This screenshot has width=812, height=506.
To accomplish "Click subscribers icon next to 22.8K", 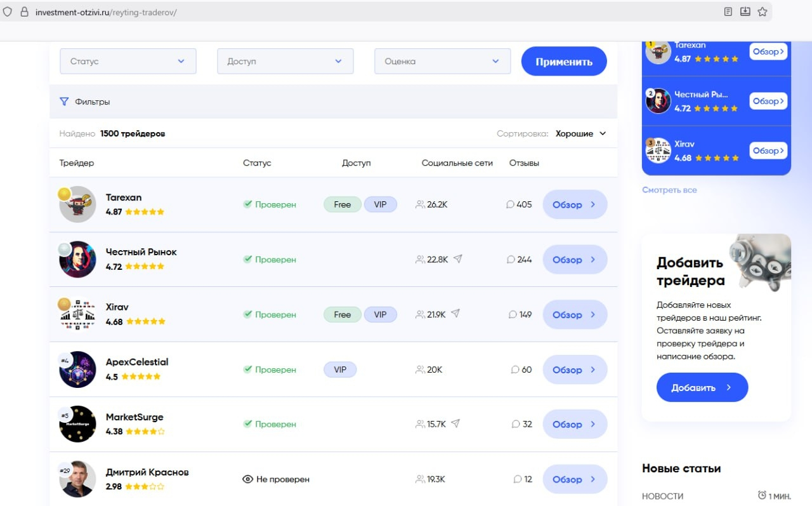I will [420, 259].
